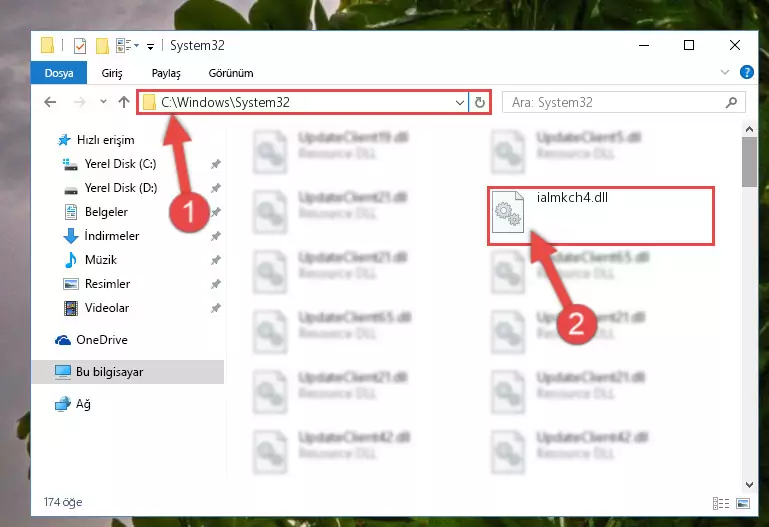Open the Görünüm ribbon tab
The width and height of the screenshot is (769, 527).
[231, 73]
